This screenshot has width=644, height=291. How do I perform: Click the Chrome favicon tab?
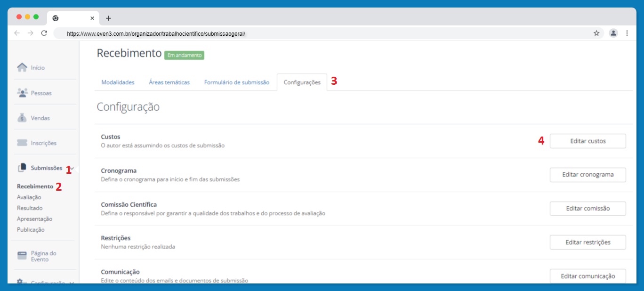[56, 18]
